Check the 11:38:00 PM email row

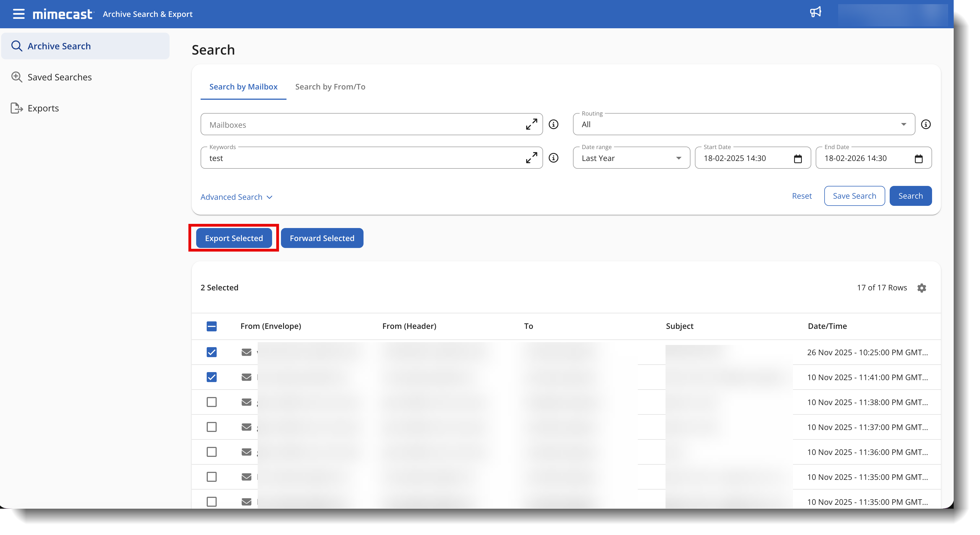211,402
